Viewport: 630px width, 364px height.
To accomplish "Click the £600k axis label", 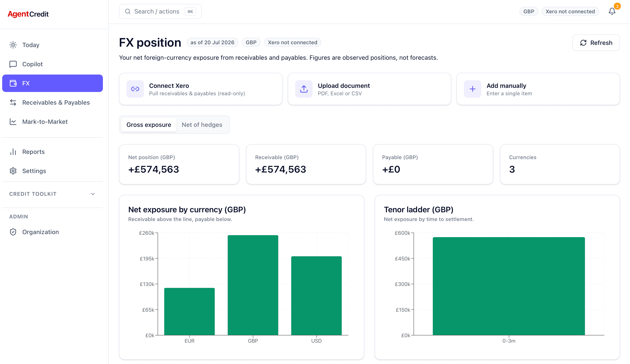I will click(402, 233).
